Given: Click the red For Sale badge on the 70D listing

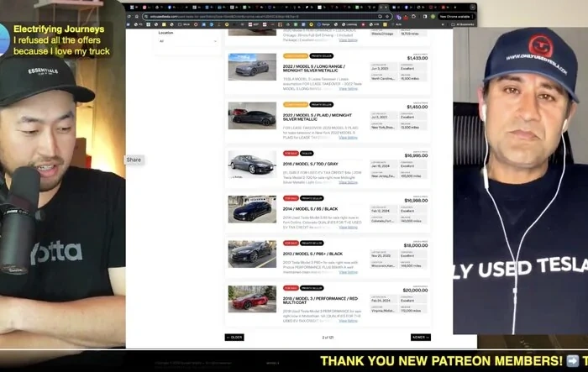Looking at the screenshot, I should [291, 154].
